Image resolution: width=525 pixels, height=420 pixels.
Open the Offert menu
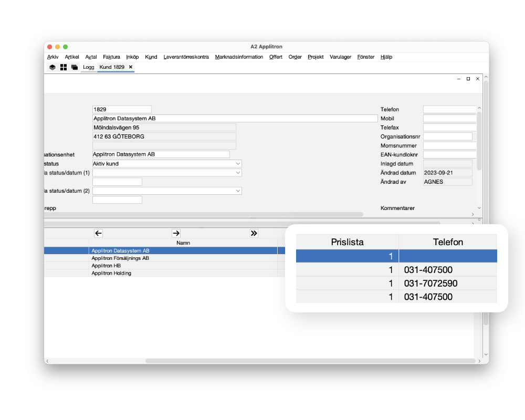[x=276, y=57]
